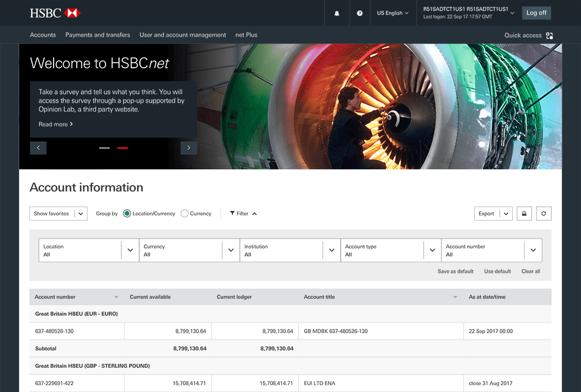The height and width of the screenshot is (392, 581).
Task: Click Subtotal row label
Action: pyautogui.click(x=46, y=349)
